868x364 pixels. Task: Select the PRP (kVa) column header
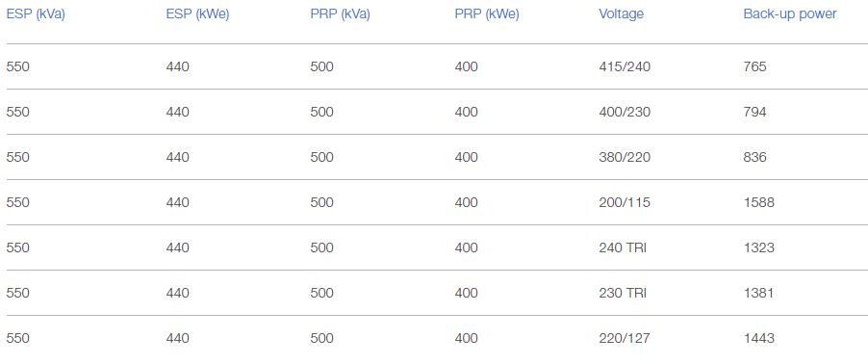340,14
